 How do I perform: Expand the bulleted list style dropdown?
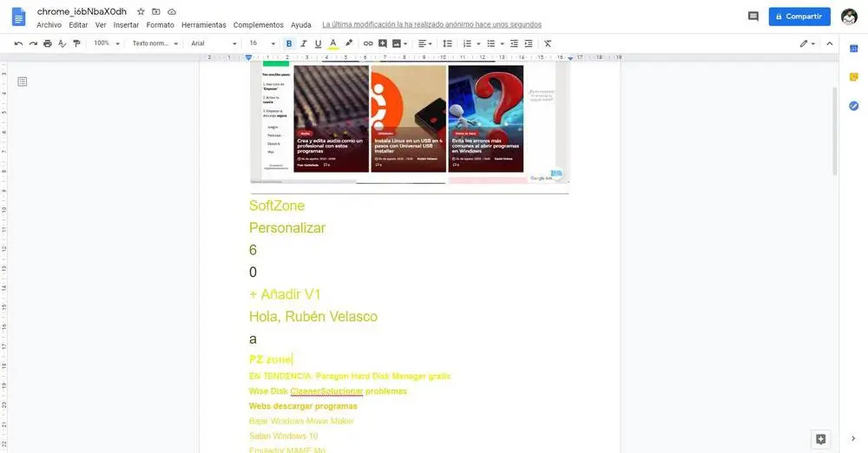click(502, 43)
